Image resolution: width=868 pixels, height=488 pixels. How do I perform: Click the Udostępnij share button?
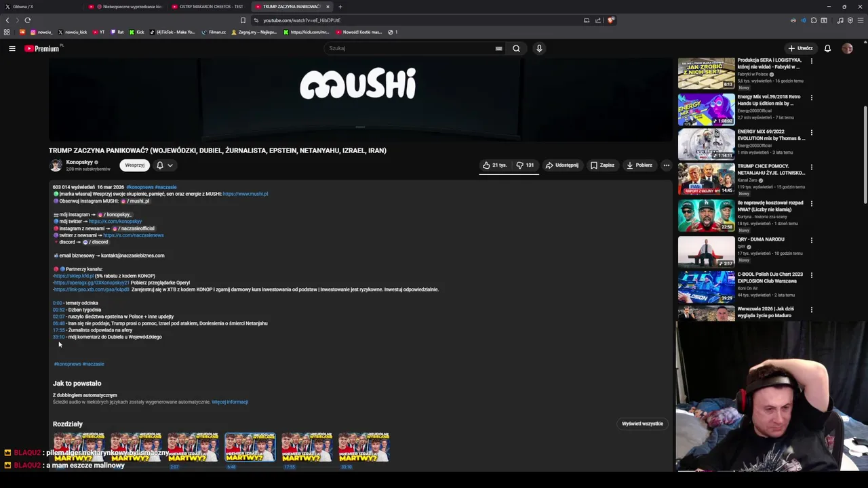[562, 165]
